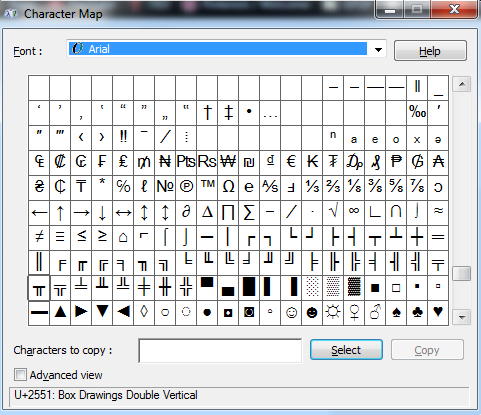Pick the white smiling face character
The width and height of the screenshot is (481, 415).
coord(291,312)
